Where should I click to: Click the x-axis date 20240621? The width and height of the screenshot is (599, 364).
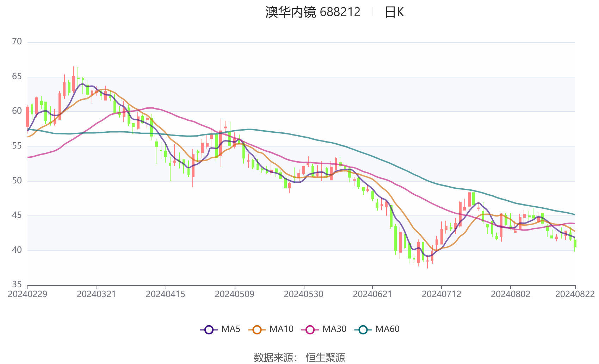(x=372, y=294)
